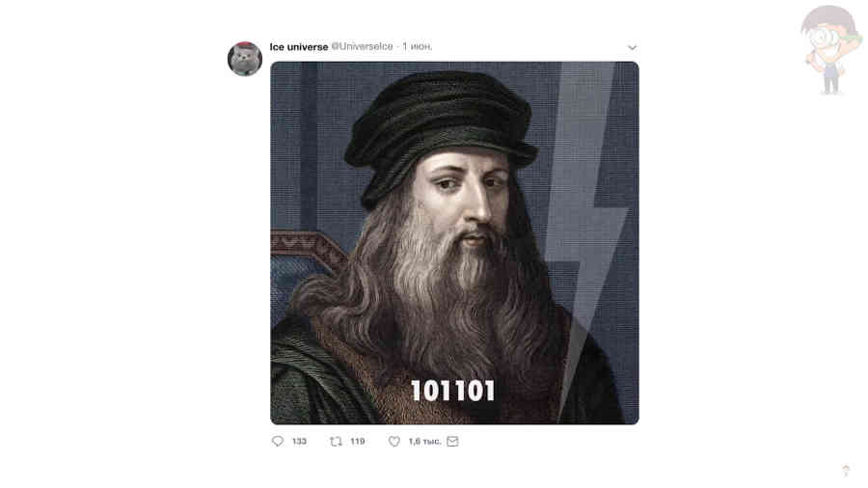
Task: Click the faint small icon in bottom-right corner
Action: click(x=845, y=471)
